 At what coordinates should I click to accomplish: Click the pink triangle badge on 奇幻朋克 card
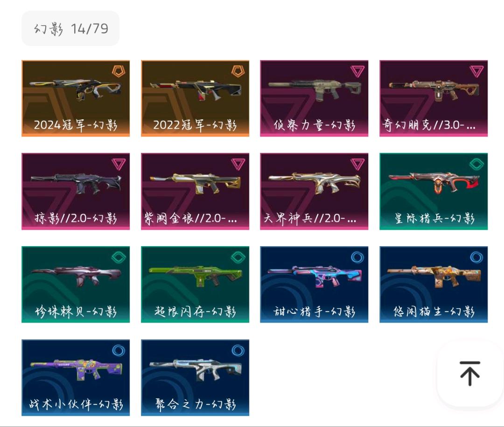(476, 71)
